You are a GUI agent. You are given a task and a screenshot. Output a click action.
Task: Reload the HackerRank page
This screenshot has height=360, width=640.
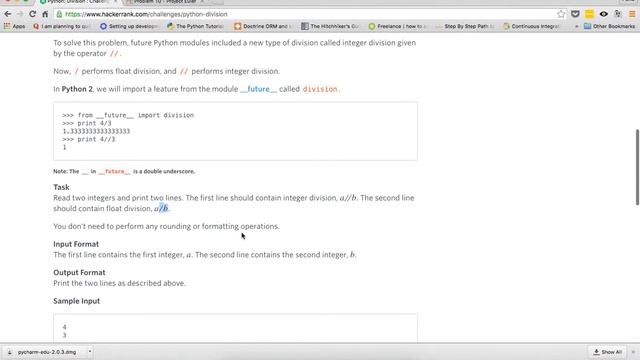point(32,14)
